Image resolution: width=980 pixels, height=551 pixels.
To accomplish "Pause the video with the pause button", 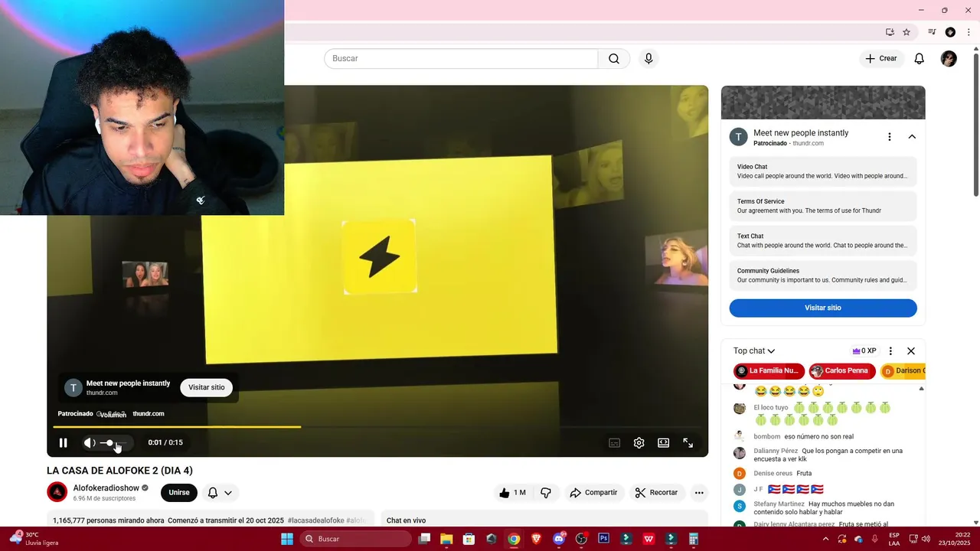I will (64, 442).
